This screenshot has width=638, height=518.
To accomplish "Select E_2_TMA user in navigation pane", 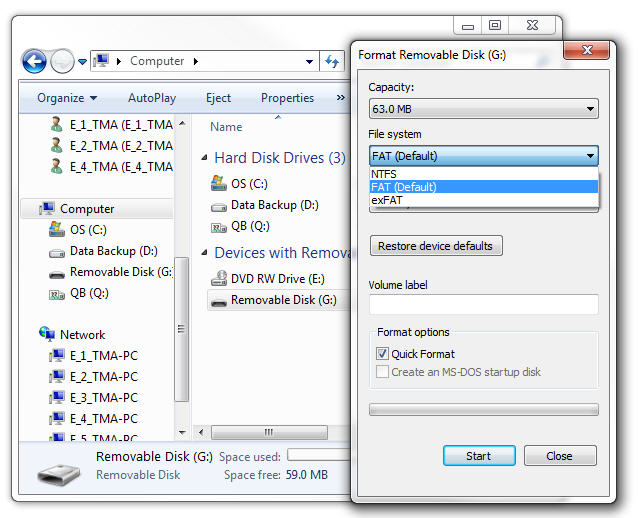I will tap(111, 146).
